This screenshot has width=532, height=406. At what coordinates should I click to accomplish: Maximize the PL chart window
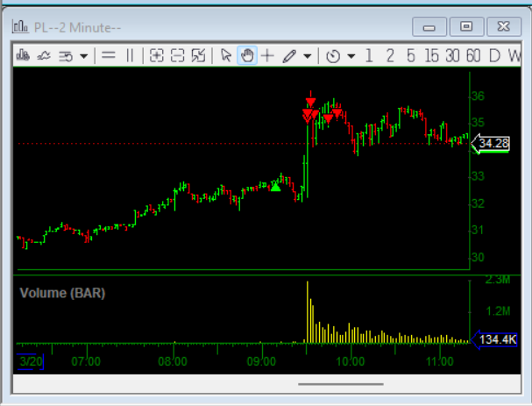click(x=466, y=27)
